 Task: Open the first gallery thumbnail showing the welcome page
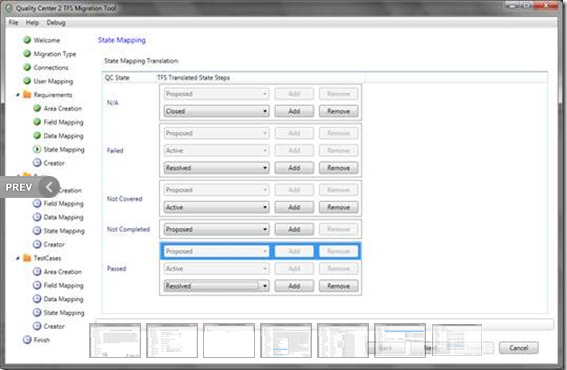[115, 341]
